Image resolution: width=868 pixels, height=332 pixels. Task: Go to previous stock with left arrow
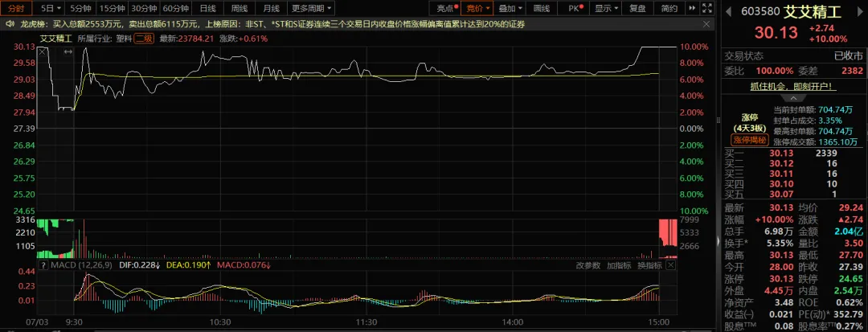pyautogui.click(x=728, y=10)
